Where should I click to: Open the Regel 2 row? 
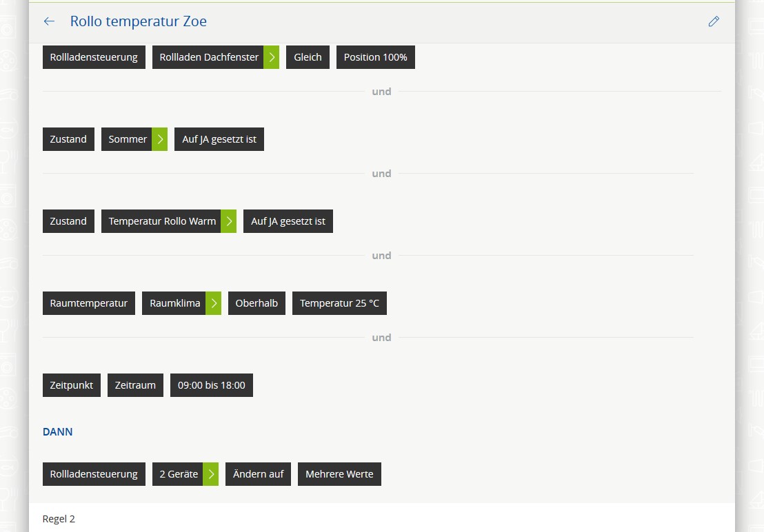click(x=59, y=519)
